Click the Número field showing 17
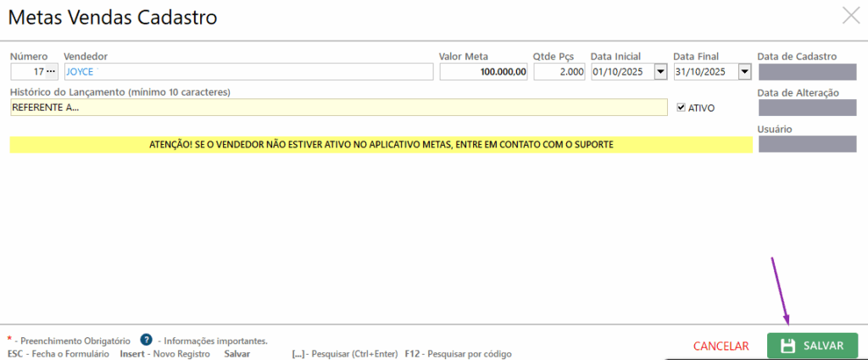This screenshot has height=360, width=868. [28, 72]
